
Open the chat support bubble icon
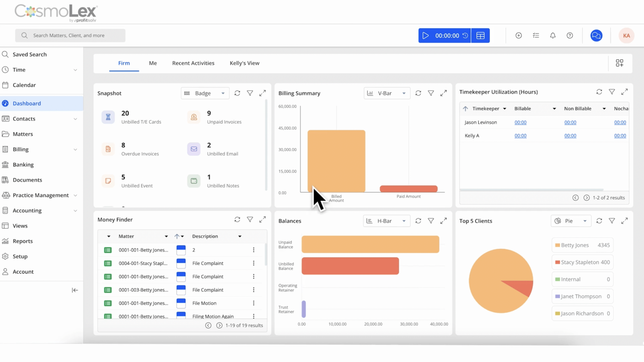click(x=596, y=36)
